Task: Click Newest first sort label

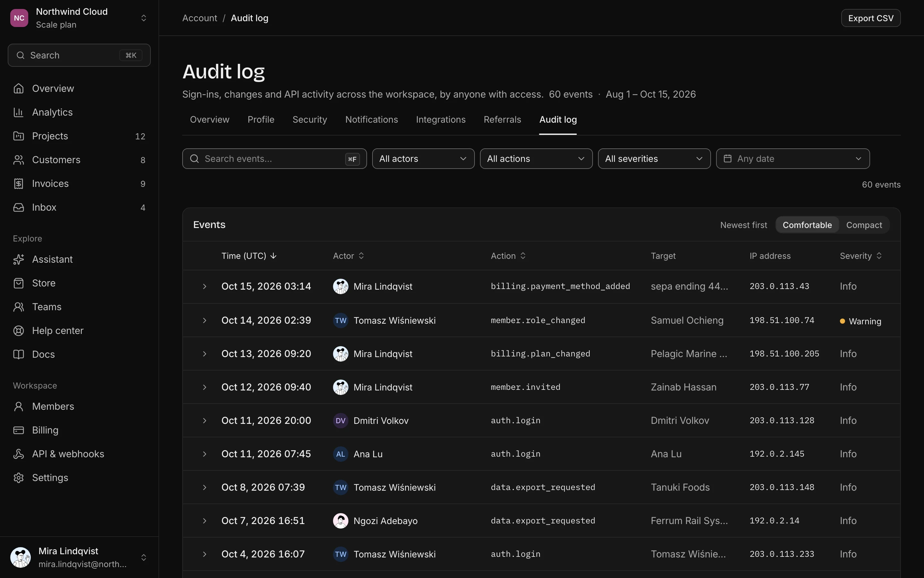Action: pos(743,225)
